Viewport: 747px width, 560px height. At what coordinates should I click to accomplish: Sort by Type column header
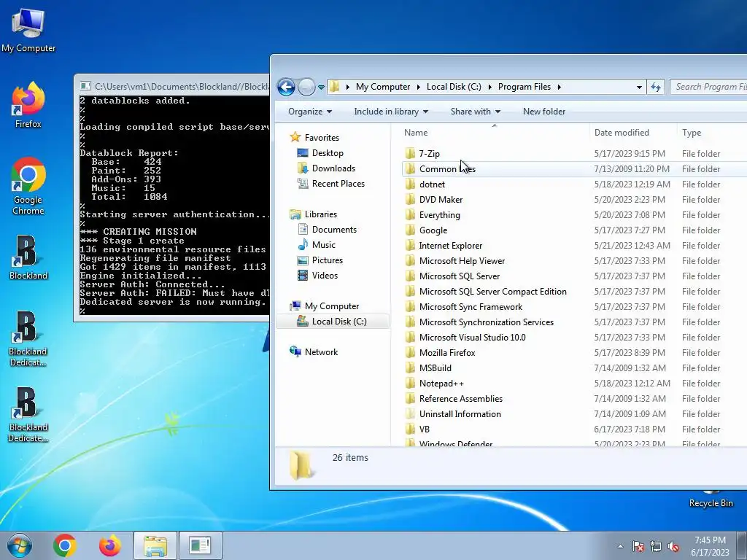[712, 133]
